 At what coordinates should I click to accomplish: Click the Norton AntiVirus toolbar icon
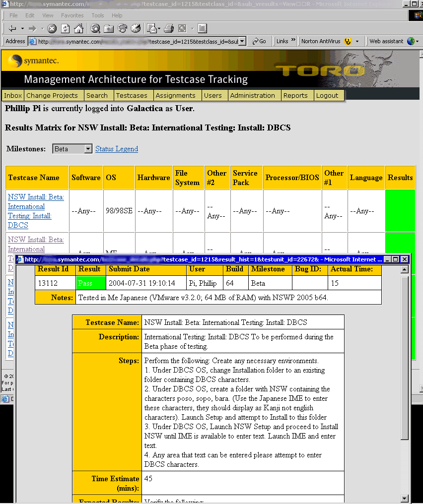click(x=348, y=42)
